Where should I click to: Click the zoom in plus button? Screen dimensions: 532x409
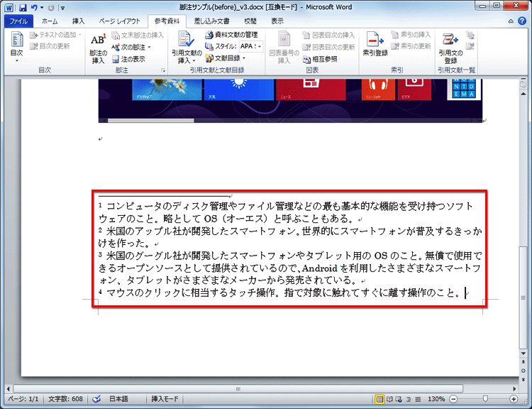[514, 399]
